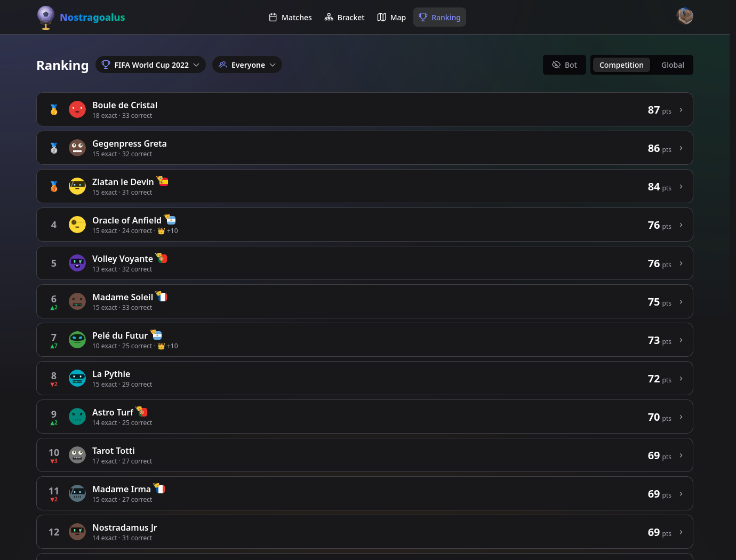Click Pelé du Futur's +10 crown bonus
The image size is (736, 560).
[168, 346]
